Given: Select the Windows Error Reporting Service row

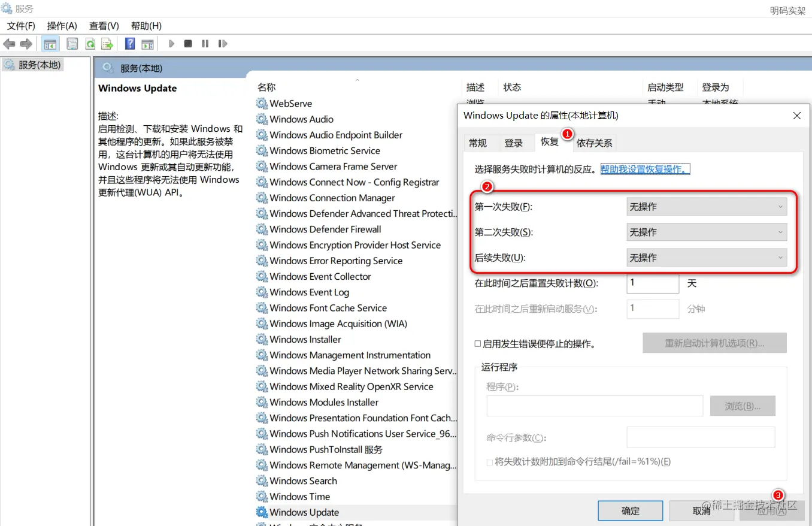Looking at the screenshot, I should [336, 261].
